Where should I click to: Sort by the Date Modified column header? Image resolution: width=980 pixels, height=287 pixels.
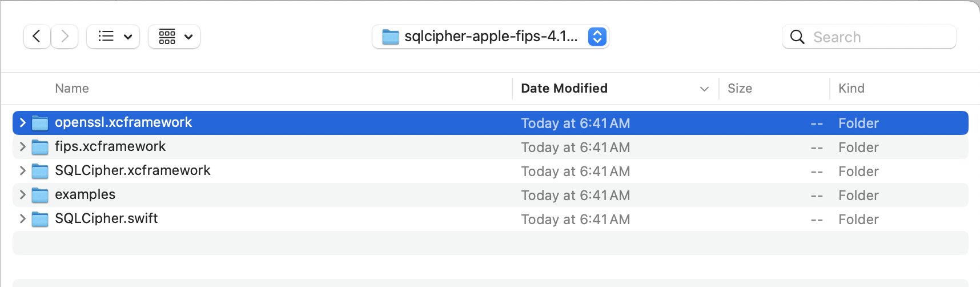(x=564, y=89)
